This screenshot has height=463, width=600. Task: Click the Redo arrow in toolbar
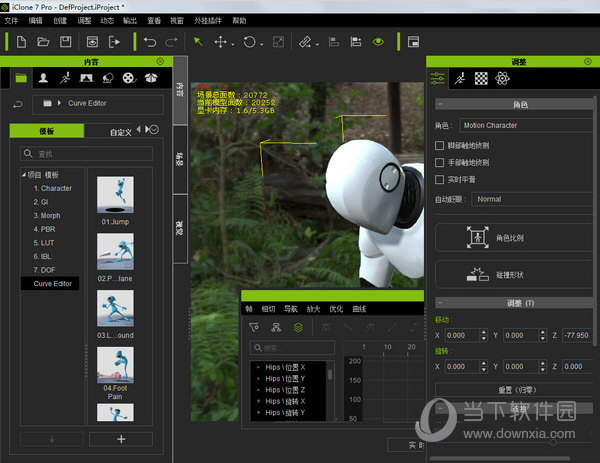coord(171,42)
